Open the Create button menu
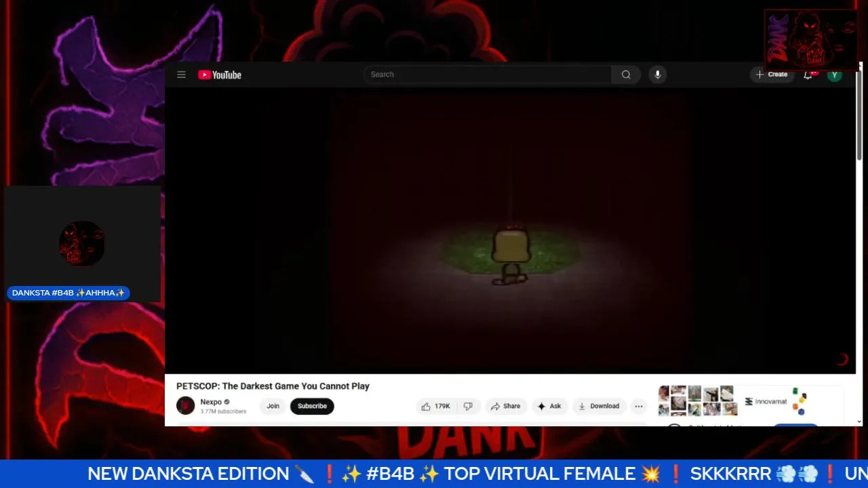This screenshot has width=868, height=488. [x=772, y=75]
